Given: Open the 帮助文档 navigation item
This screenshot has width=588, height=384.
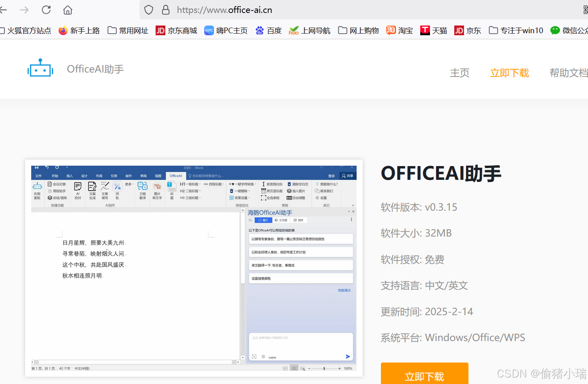Looking at the screenshot, I should [569, 73].
